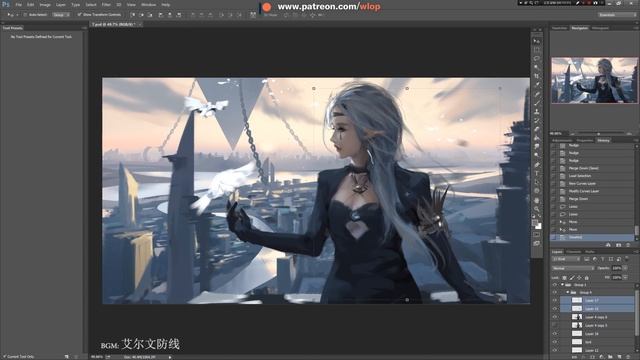Select the Lasso tool
Viewport: 640px width, 360px height.
[537, 58]
